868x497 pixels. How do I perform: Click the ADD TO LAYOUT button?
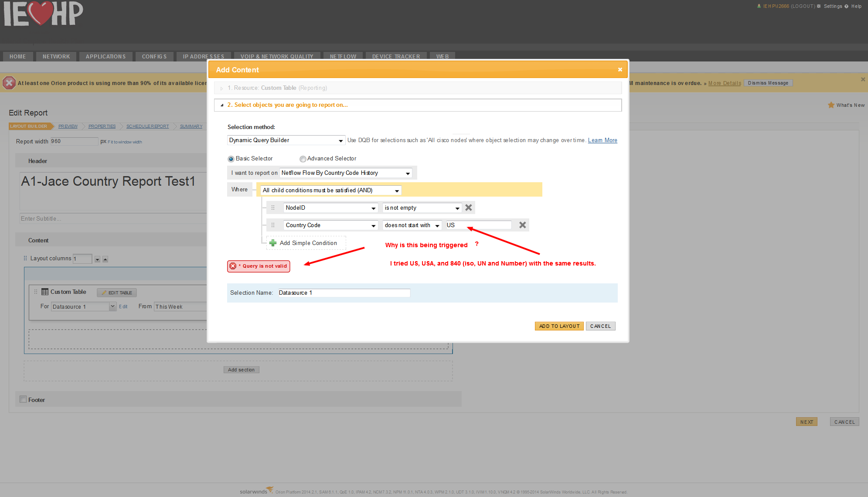tap(559, 326)
